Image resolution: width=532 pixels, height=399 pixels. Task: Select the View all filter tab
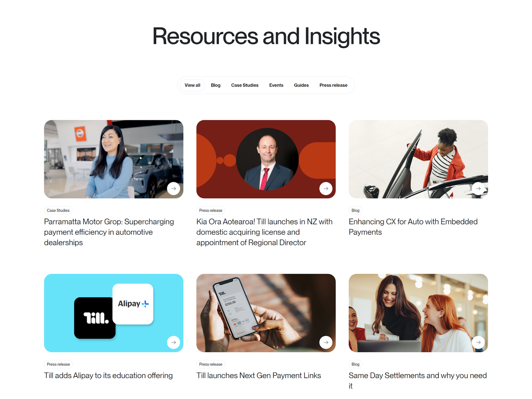click(x=192, y=85)
